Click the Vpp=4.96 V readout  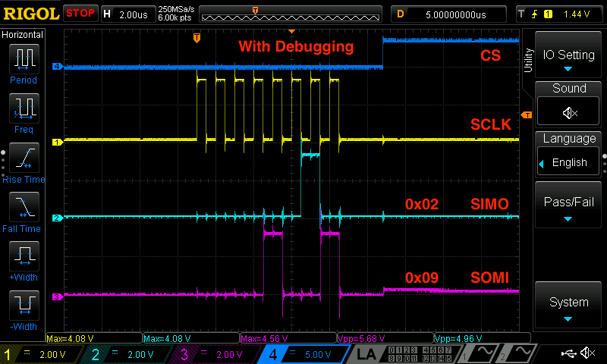(x=458, y=339)
